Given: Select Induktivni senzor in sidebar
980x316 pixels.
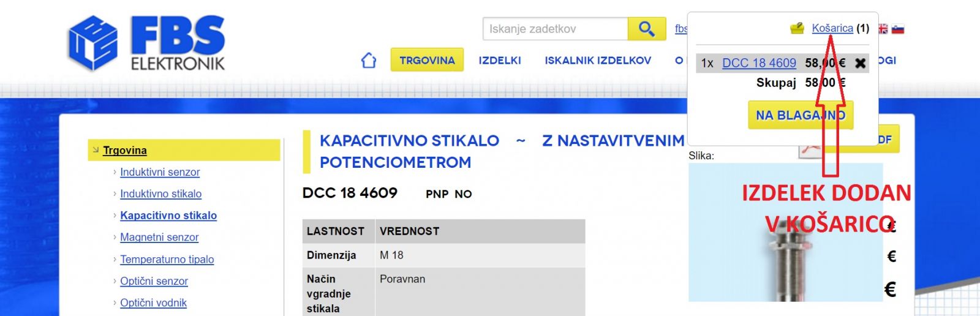Looking at the screenshot, I should pos(160,172).
